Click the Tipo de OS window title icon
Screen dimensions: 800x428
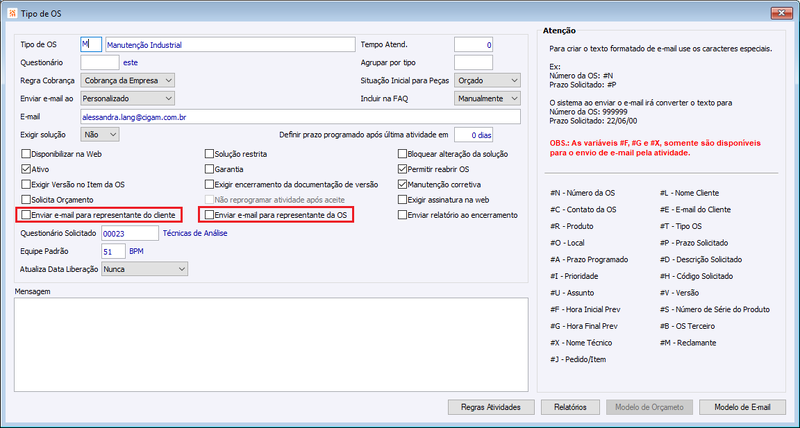[13, 14]
